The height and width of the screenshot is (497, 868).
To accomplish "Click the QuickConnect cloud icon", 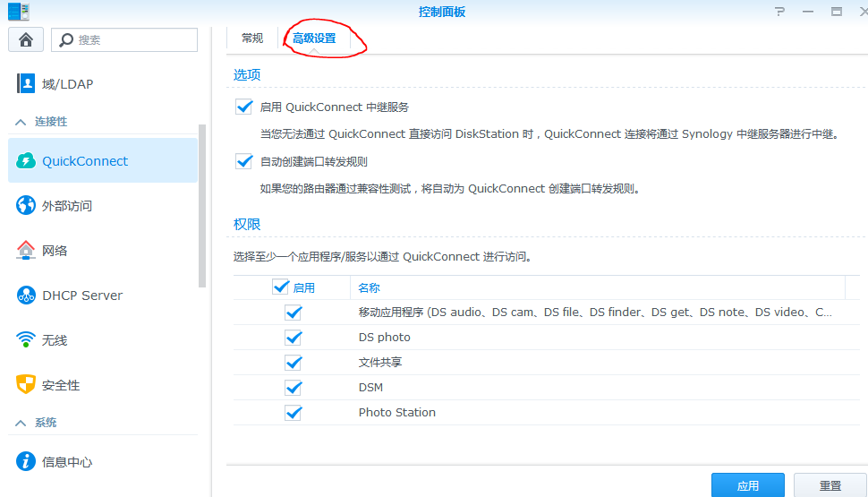I will [25, 160].
